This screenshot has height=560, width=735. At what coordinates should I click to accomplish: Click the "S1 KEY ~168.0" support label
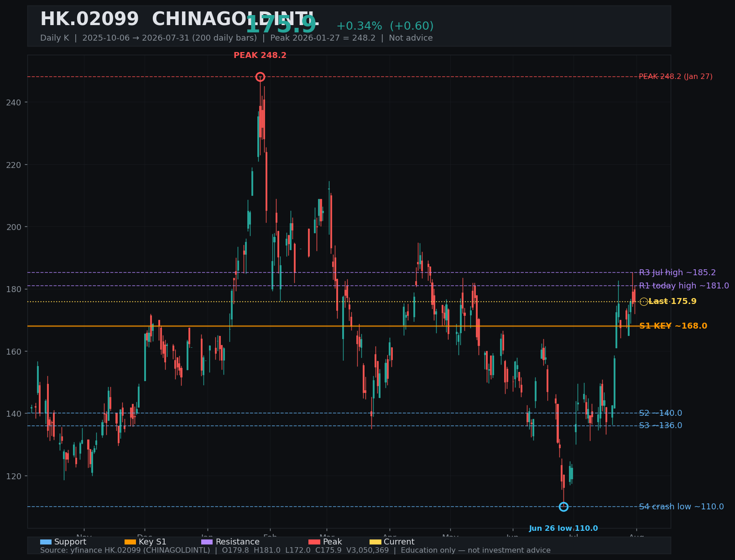673,326
